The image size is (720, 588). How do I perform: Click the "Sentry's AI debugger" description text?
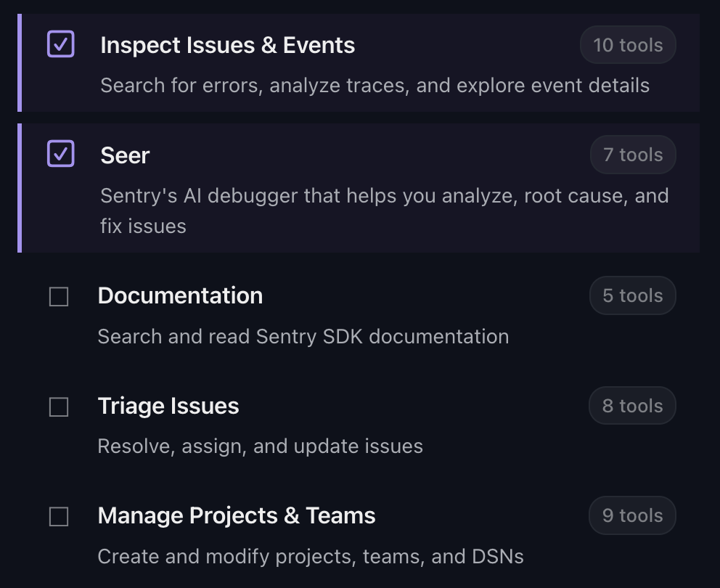384,196
